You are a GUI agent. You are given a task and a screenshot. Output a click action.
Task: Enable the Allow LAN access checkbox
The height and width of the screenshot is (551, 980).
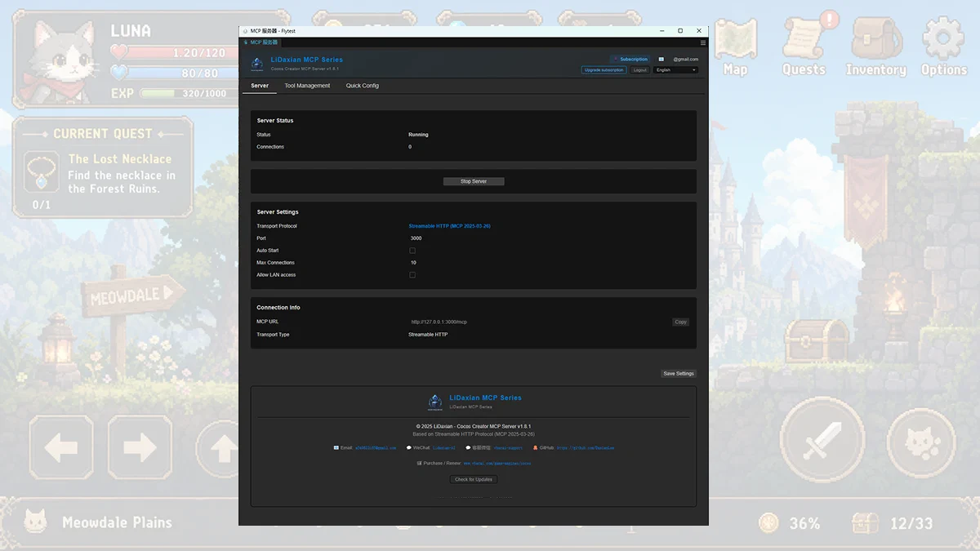pyautogui.click(x=412, y=275)
